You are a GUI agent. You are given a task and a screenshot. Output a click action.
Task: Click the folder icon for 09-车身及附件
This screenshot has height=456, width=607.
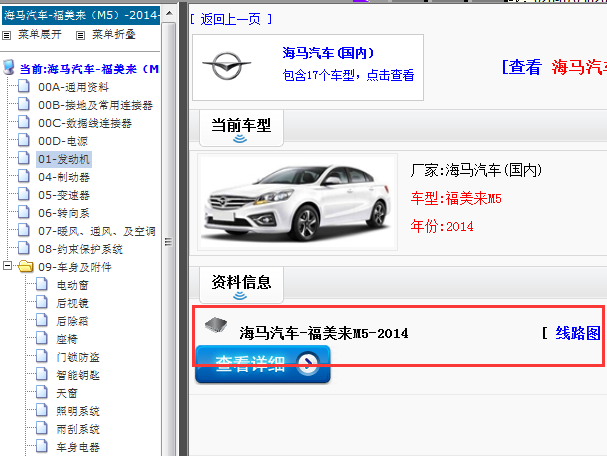click(26, 266)
